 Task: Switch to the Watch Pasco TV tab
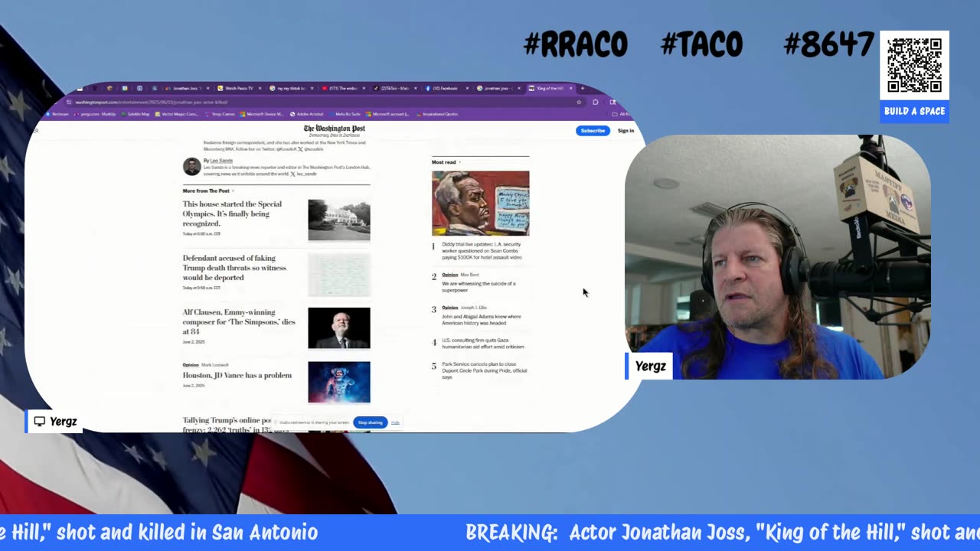[240, 88]
